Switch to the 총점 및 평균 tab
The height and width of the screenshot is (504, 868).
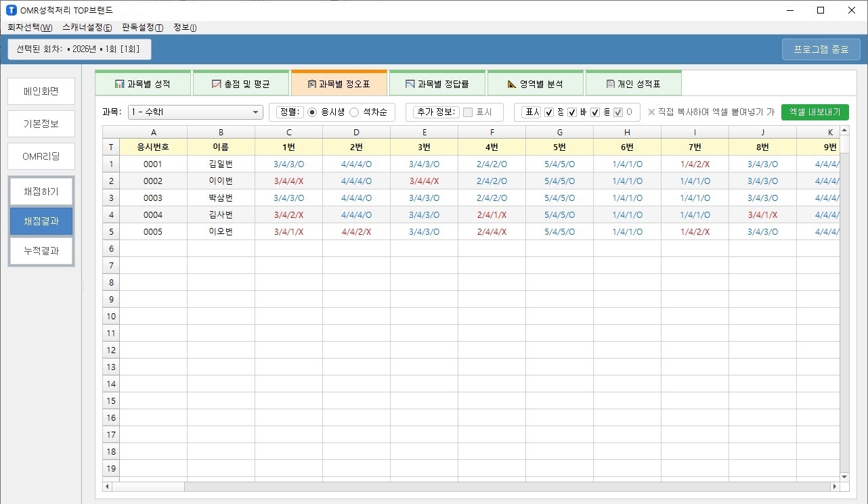pos(241,84)
